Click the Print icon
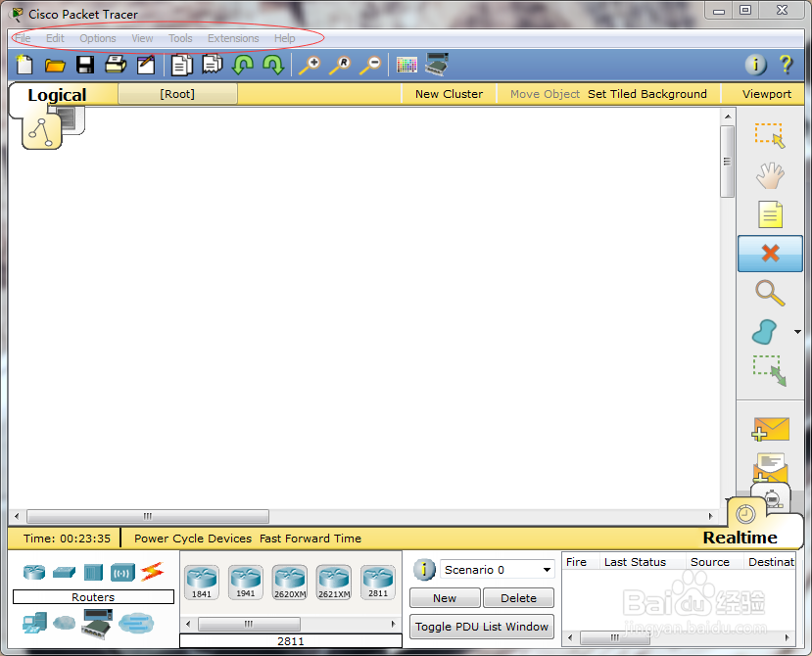 click(116, 65)
